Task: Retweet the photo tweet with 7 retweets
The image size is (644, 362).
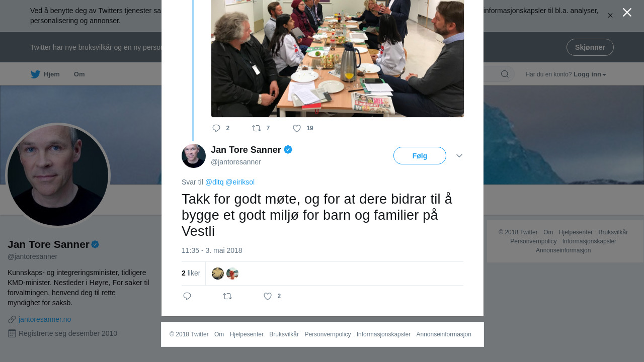Action: [257, 128]
